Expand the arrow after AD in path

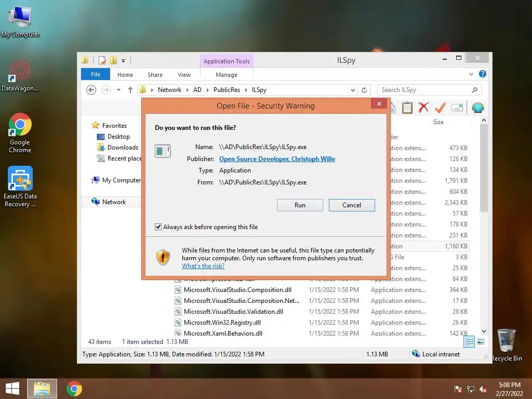pos(208,90)
